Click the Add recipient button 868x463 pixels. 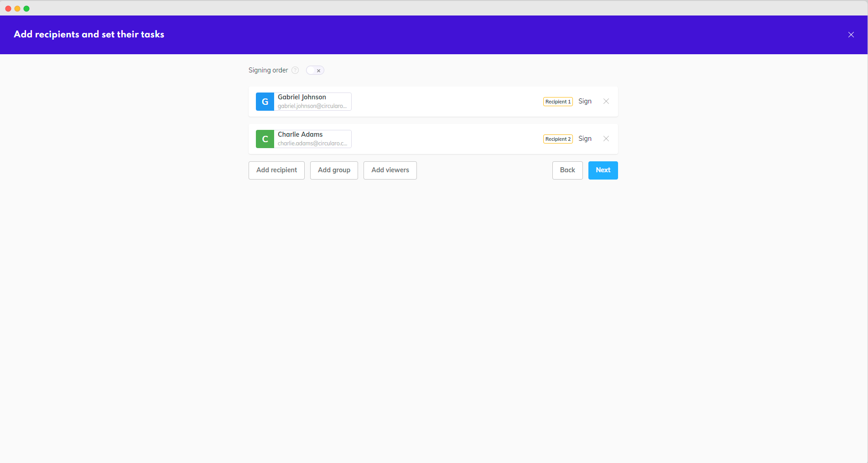tap(276, 170)
